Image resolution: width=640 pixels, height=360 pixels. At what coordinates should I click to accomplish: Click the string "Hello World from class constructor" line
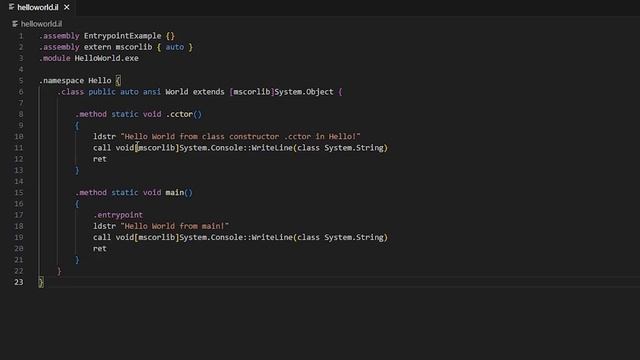[x=240, y=137]
